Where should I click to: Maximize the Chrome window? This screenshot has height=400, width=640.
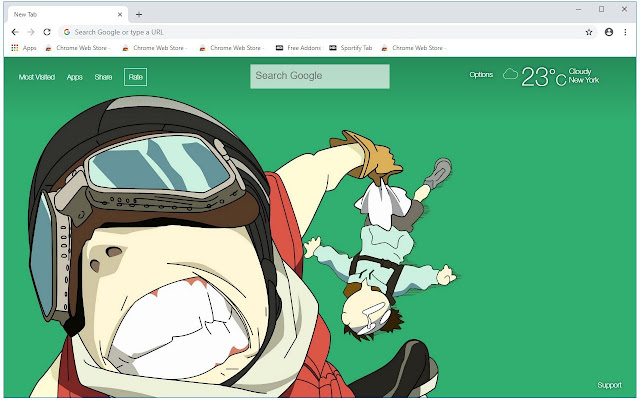[x=601, y=9]
